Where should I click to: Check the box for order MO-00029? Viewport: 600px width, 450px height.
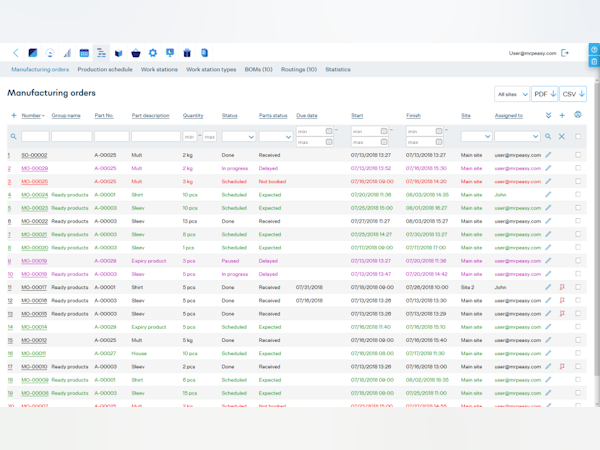click(x=578, y=168)
